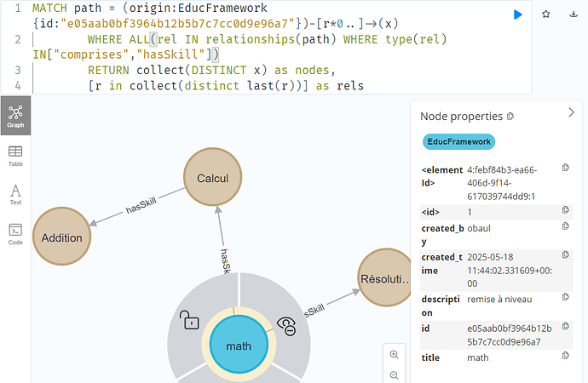
Task: Switch to Graph view
Action: pyautogui.click(x=15, y=116)
